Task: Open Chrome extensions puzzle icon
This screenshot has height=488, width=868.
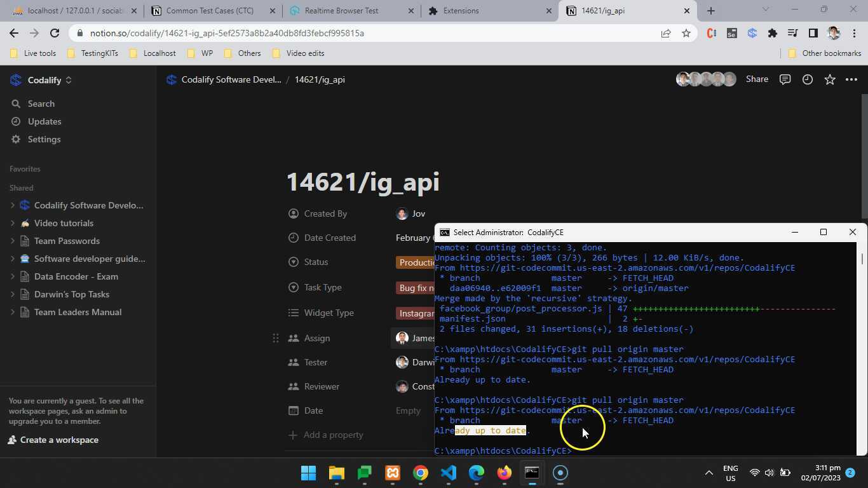Action: pyautogui.click(x=772, y=33)
